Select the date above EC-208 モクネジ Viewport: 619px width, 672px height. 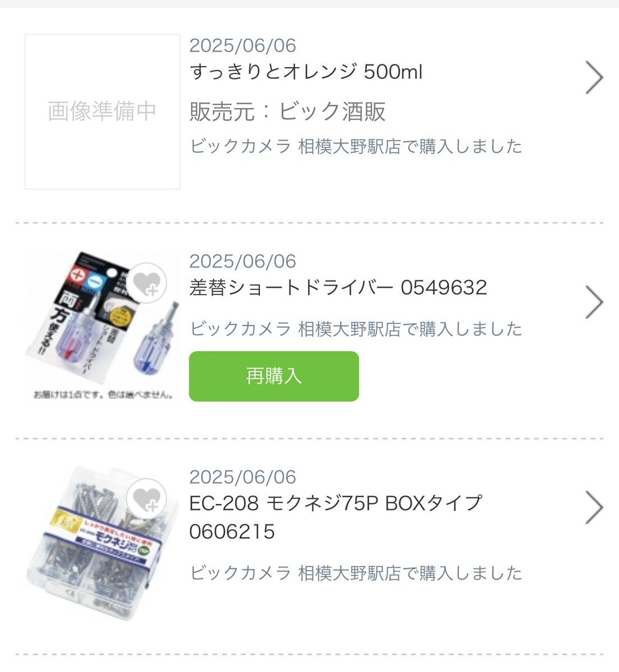coord(243,477)
